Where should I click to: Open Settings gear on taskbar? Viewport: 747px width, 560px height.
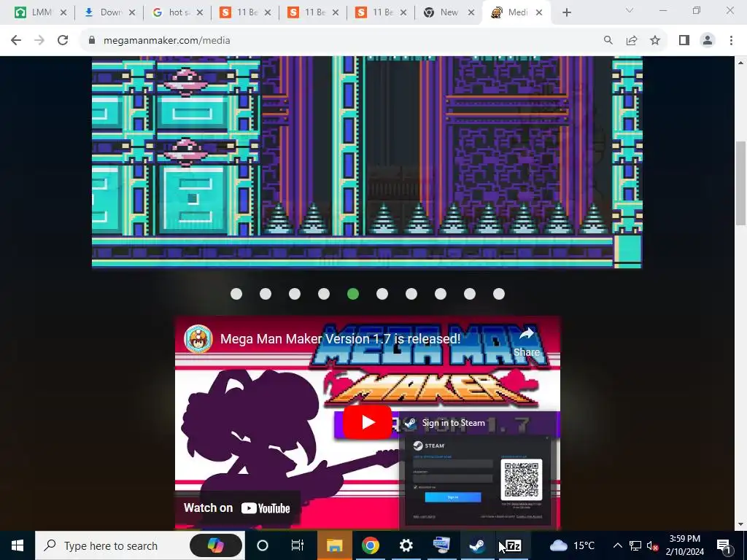coord(406,545)
